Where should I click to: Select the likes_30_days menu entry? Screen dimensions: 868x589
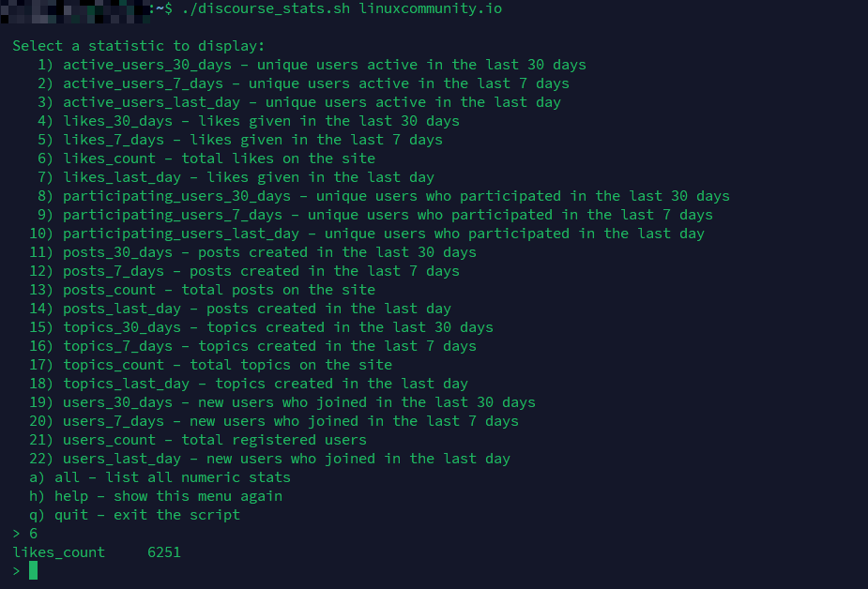click(261, 121)
